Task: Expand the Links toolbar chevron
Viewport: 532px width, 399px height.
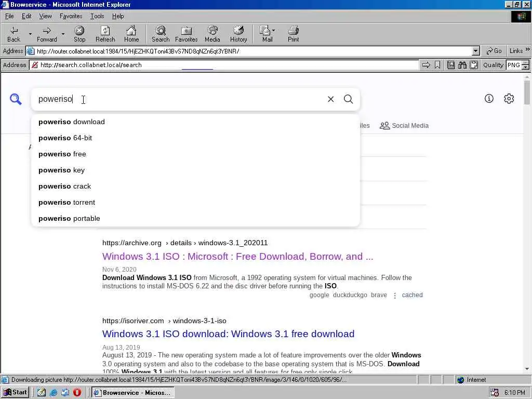Action: click(x=527, y=49)
